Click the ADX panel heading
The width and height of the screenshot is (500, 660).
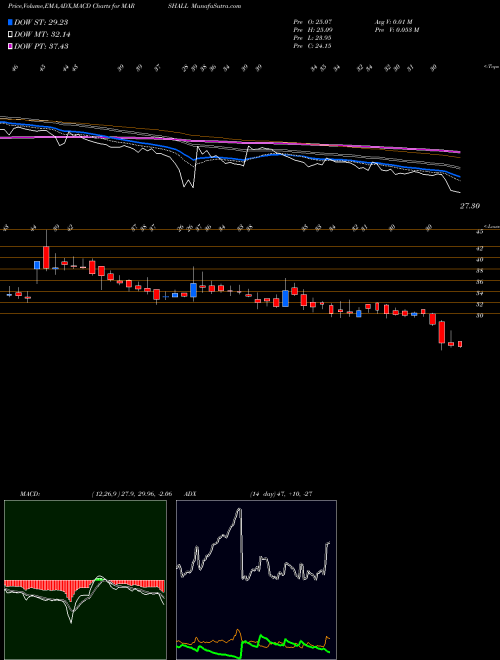[191, 494]
